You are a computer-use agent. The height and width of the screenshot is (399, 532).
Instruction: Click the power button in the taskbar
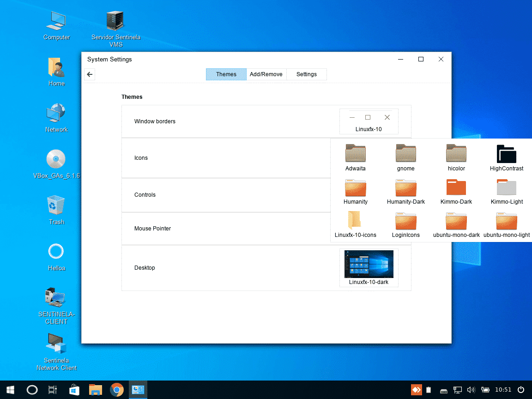point(521,390)
